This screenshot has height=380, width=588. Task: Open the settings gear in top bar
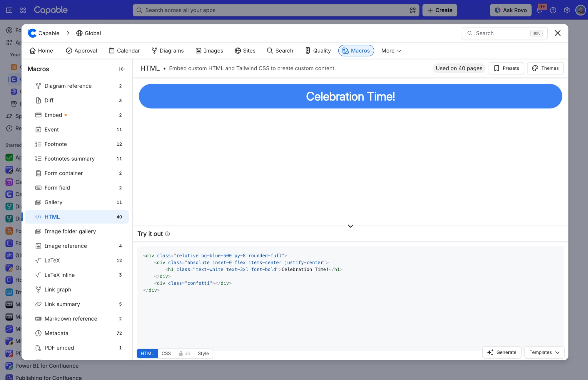point(567,10)
